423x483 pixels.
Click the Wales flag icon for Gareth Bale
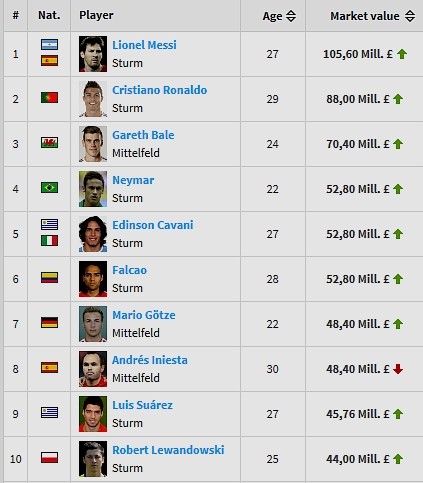click(x=49, y=143)
